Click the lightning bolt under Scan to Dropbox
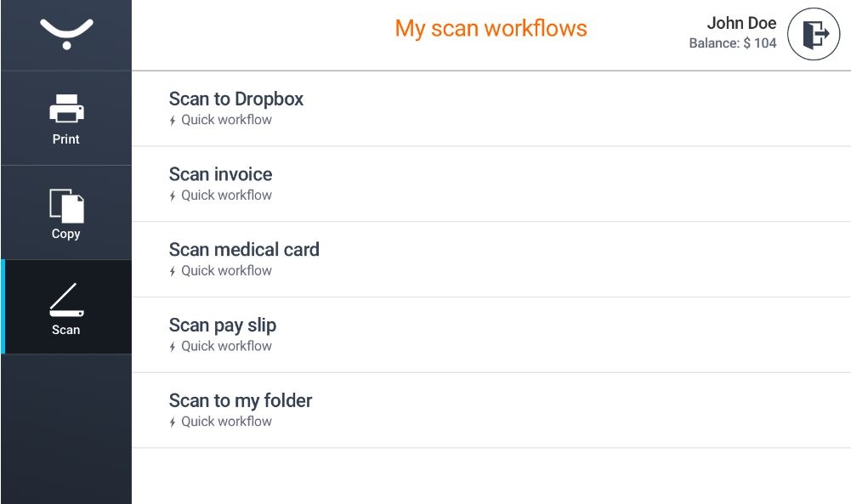 (173, 121)
